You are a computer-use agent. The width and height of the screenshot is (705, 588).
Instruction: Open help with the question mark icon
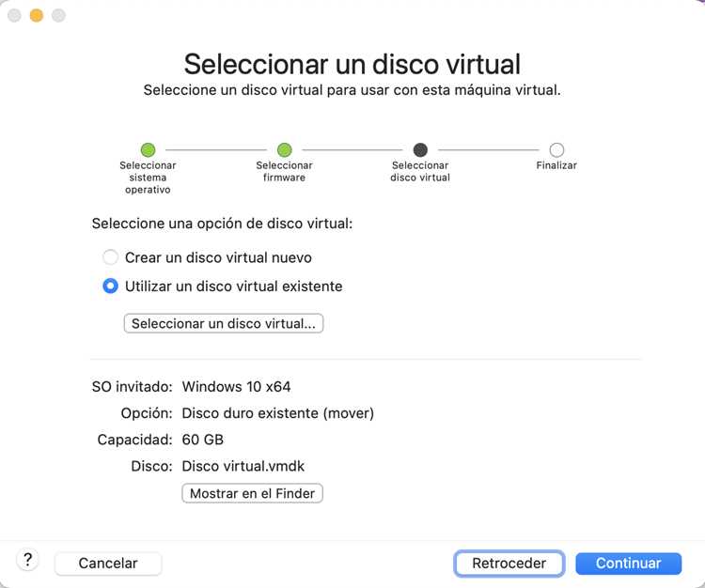(27, 560)
